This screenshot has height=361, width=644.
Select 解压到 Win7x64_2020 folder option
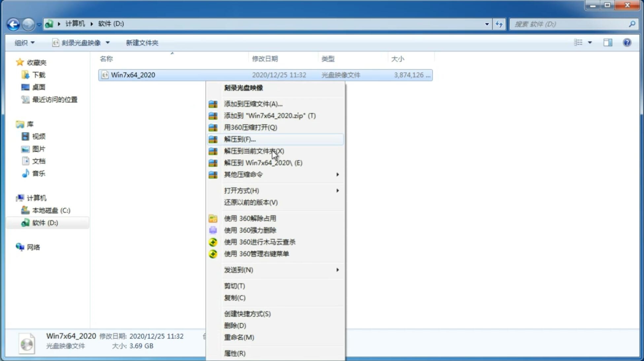click(263, 162)
